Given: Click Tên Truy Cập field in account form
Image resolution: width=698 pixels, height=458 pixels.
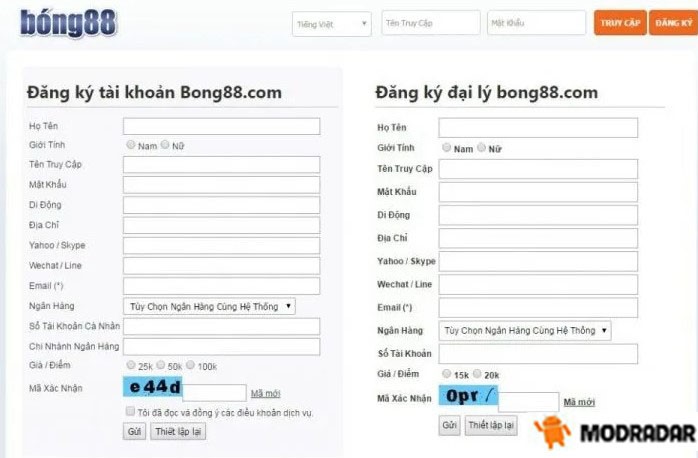Looking at the screenshot, I should (x=221, y=165).
